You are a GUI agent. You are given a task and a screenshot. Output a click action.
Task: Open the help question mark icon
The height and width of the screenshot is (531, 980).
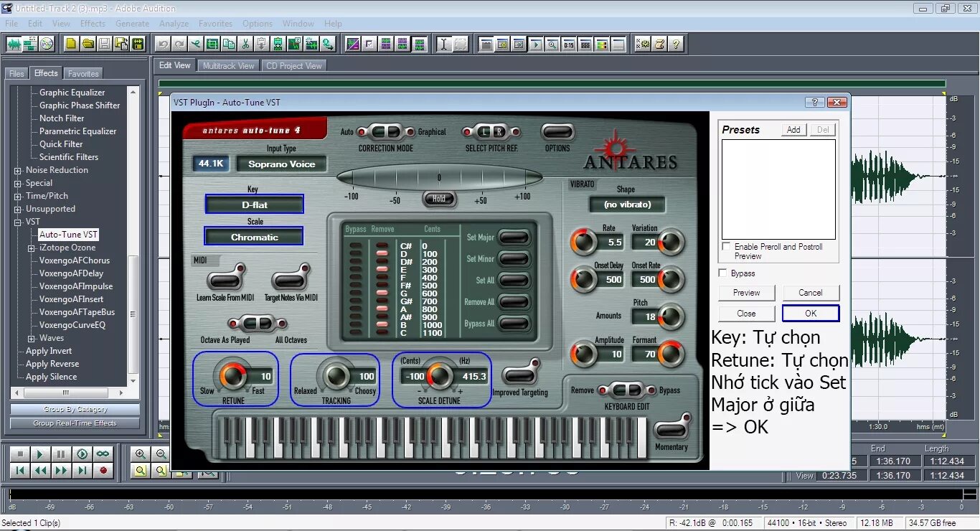[675, 44]
